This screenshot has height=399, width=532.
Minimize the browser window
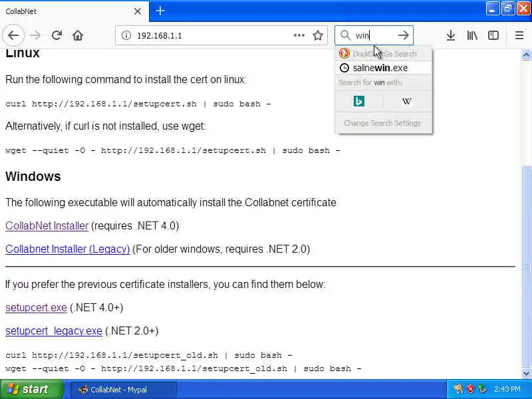492,9
